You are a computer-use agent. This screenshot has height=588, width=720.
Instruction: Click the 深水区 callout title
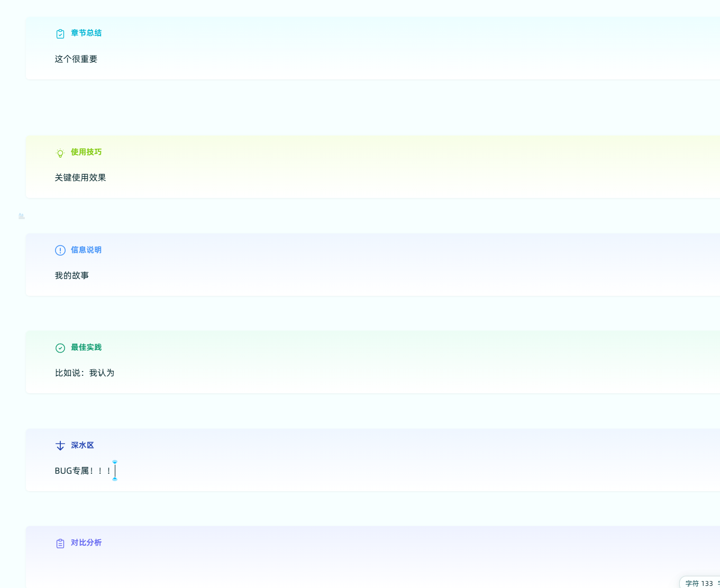[x=83, y=445]
